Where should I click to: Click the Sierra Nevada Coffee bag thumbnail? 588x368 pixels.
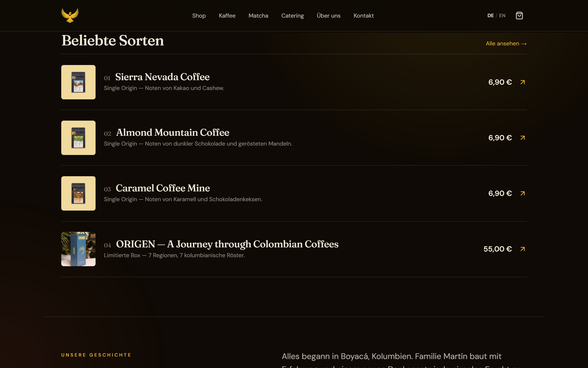click(x=78, y=82)
